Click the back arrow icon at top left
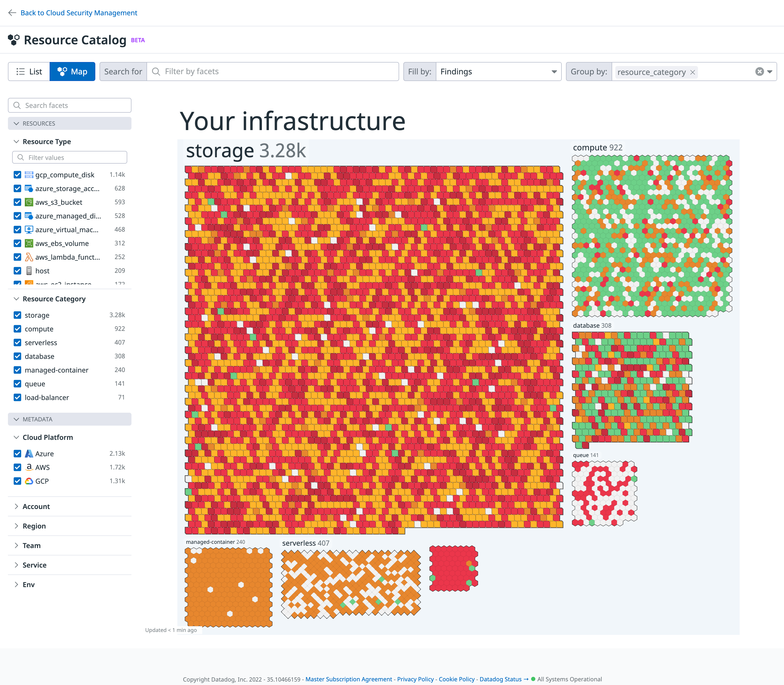784x685 pixels. click(x=12, y=13)
